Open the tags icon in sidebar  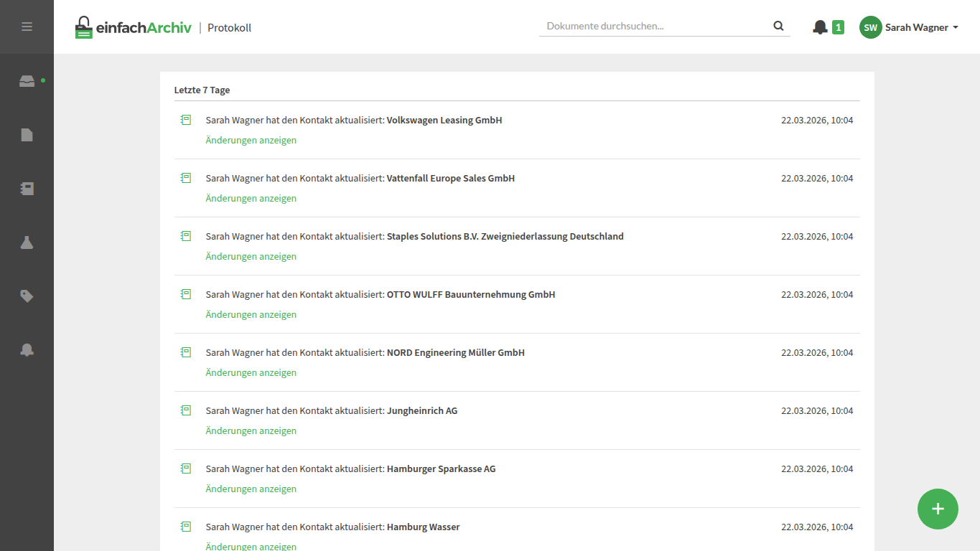27,296
